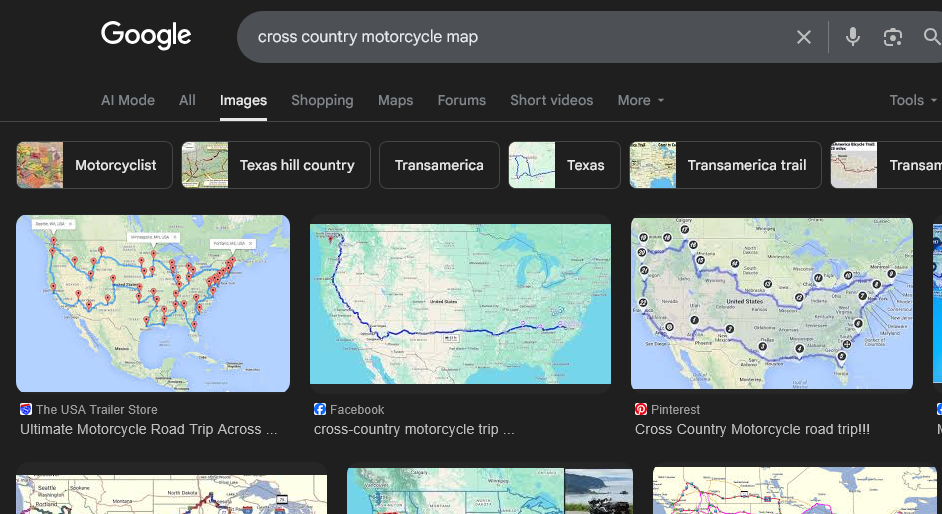Open the Shopping tab

(x=322, y=100)
